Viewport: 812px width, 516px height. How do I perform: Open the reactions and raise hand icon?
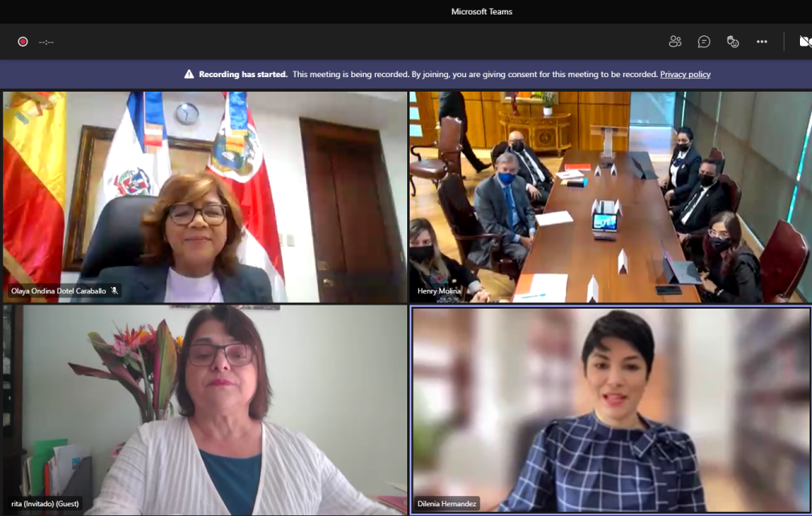(732, 42)
